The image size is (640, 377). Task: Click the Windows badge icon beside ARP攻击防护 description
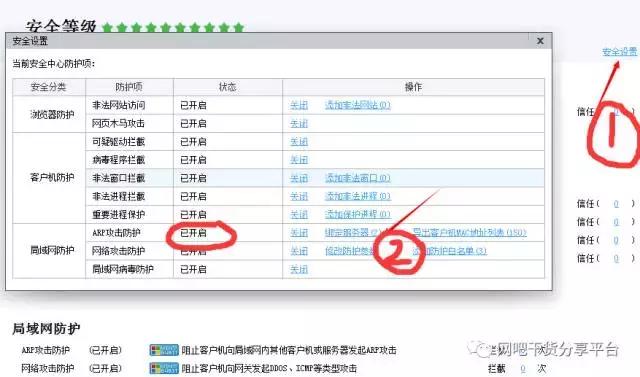tap(164, 350)
